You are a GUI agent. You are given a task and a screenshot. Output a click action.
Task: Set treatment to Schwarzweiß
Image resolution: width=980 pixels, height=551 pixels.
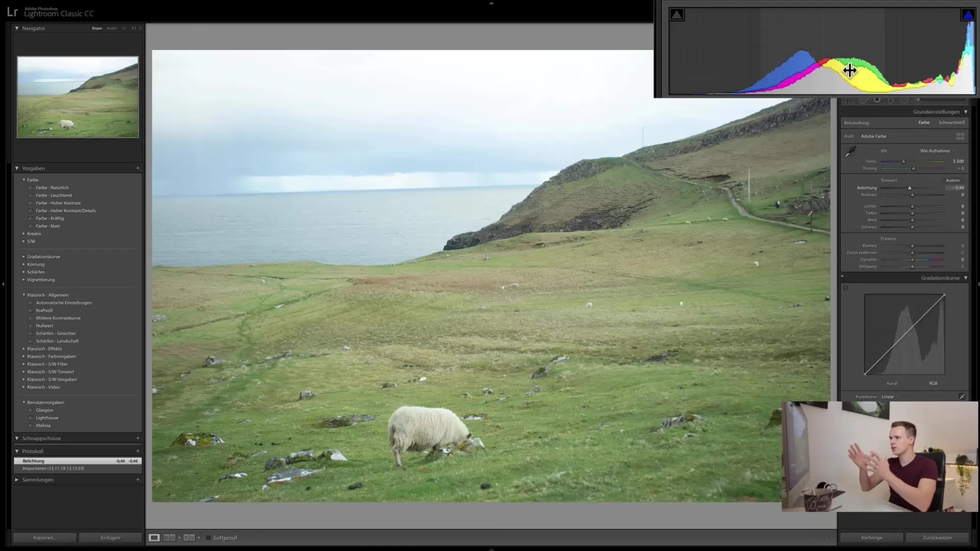[951, 122]
